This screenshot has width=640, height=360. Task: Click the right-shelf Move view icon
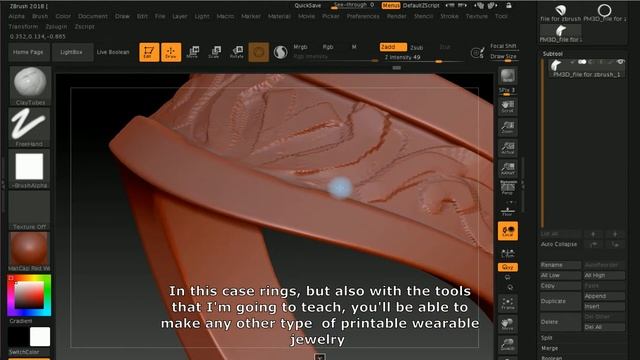tap(508, 324)
